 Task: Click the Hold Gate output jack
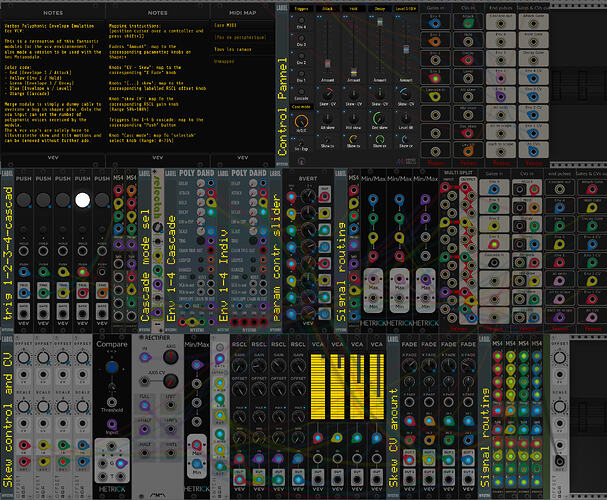tap(533, 42)
